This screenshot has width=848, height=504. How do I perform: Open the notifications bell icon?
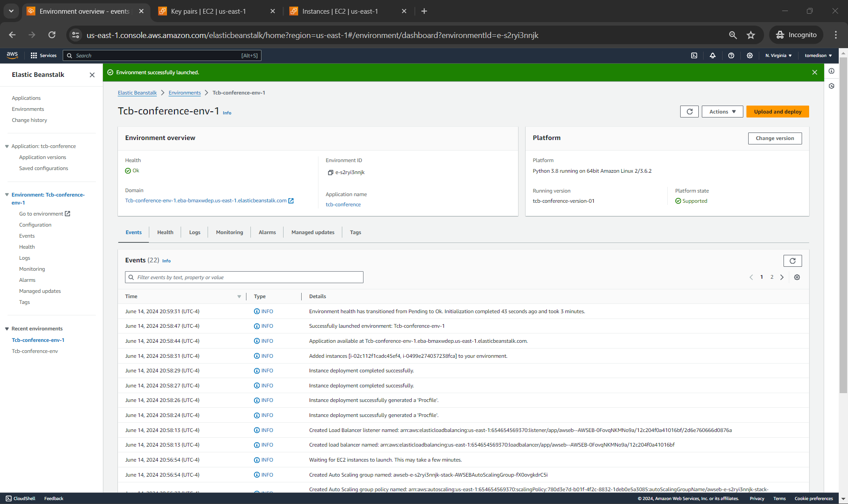(712, 56)
